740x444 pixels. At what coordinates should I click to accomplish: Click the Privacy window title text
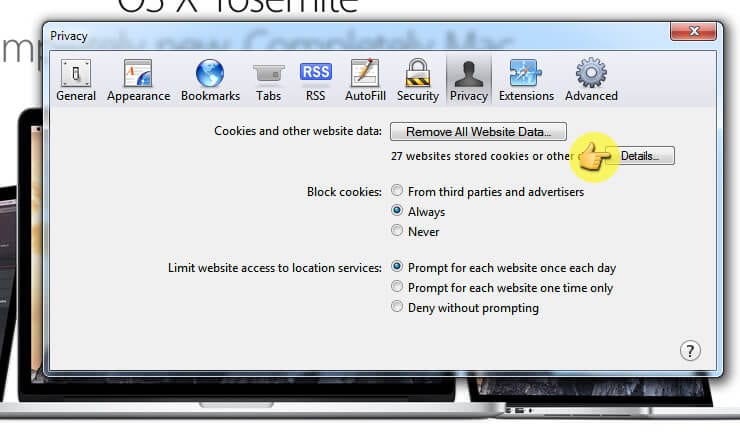coord(69,36)
